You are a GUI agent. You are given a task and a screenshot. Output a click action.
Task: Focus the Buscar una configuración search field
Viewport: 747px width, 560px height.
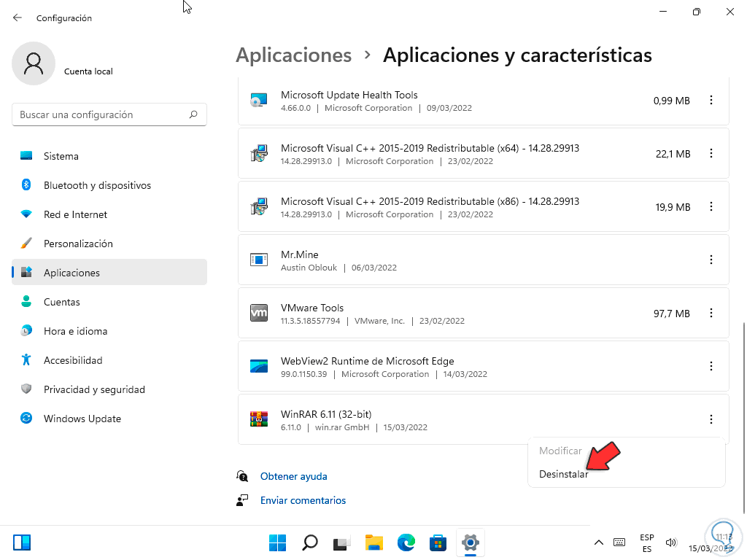(109, 114)
